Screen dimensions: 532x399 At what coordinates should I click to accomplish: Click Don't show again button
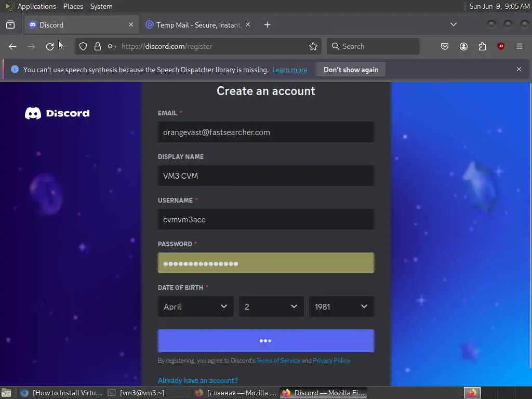point(351,70)
